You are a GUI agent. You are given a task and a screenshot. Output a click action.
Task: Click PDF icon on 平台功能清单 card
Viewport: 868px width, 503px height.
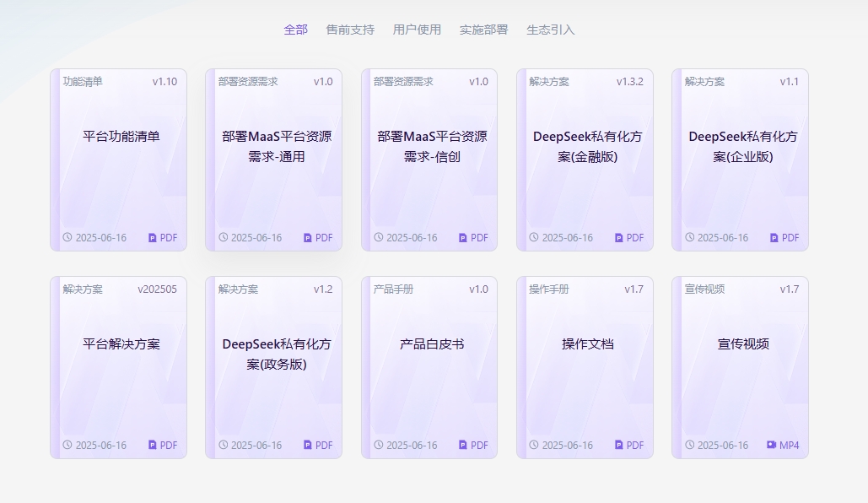point(152,238)
